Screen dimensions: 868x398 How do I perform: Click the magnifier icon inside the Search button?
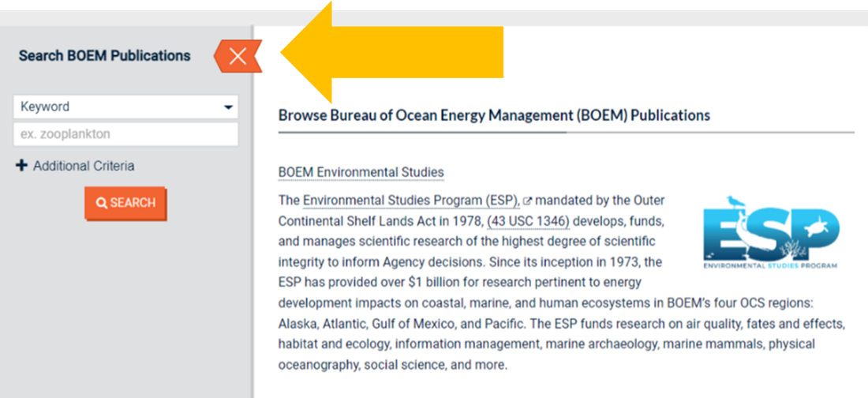pyautogui.click(x=102, y=203)
